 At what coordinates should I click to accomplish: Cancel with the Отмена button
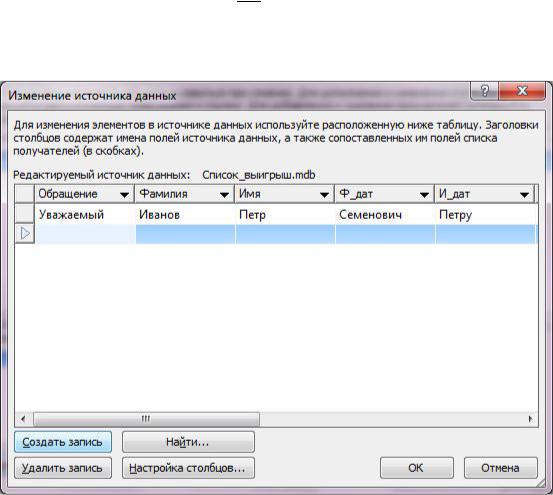501,468
